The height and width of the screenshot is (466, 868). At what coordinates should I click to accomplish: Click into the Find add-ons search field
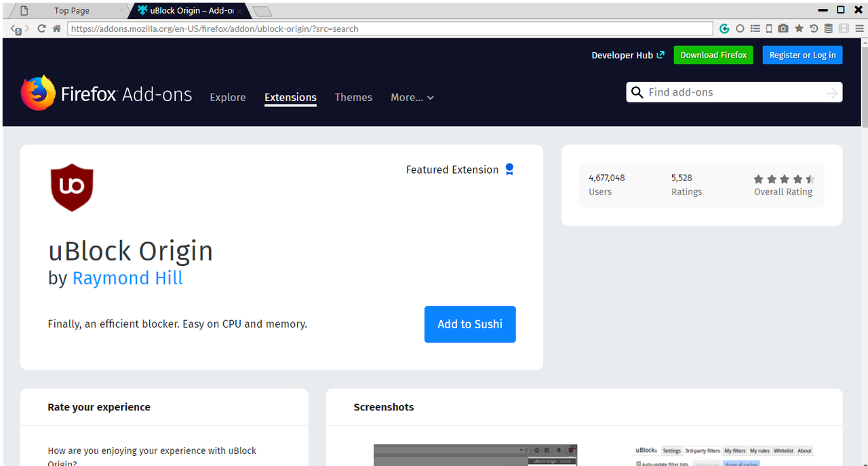tap(734, 92)
